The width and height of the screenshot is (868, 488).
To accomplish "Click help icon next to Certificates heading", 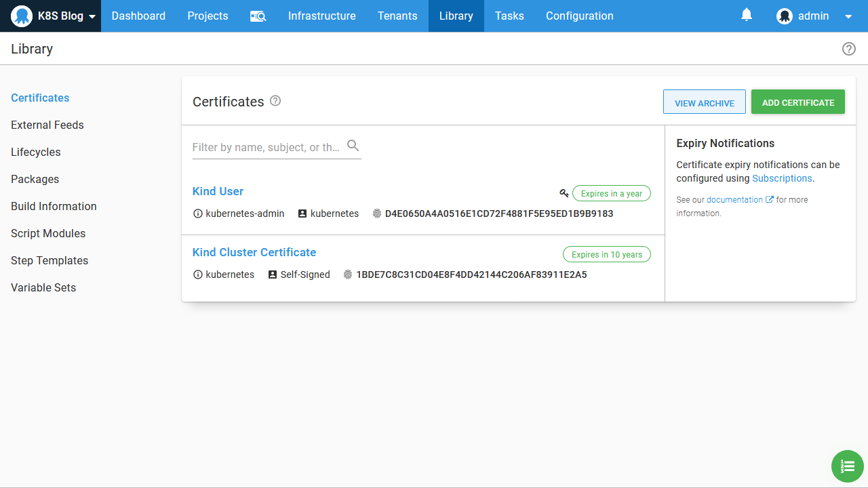I will point(275,101).
